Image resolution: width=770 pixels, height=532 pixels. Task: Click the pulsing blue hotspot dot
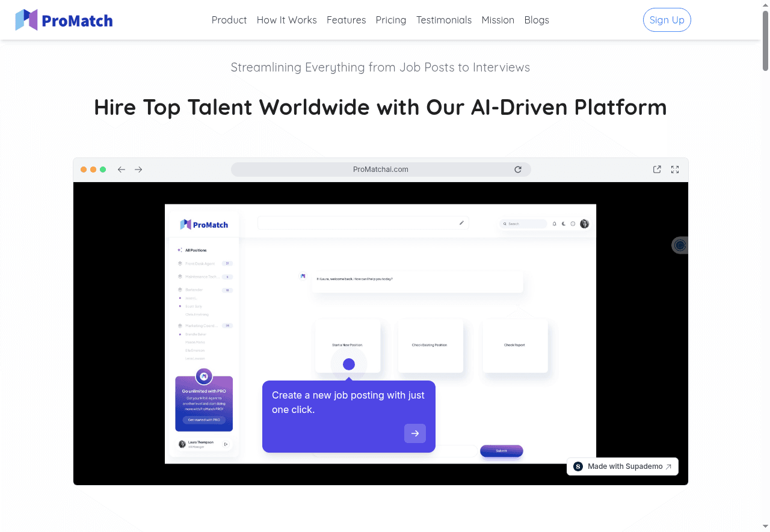[x=349, y=364]
